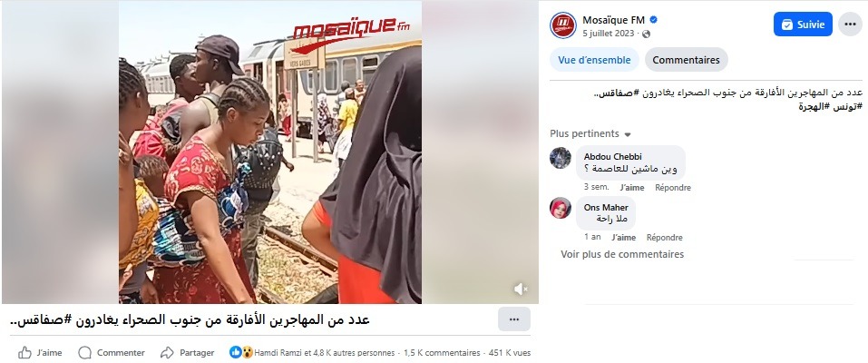Open the 1,5 K commentaires link

click(442, 352)
